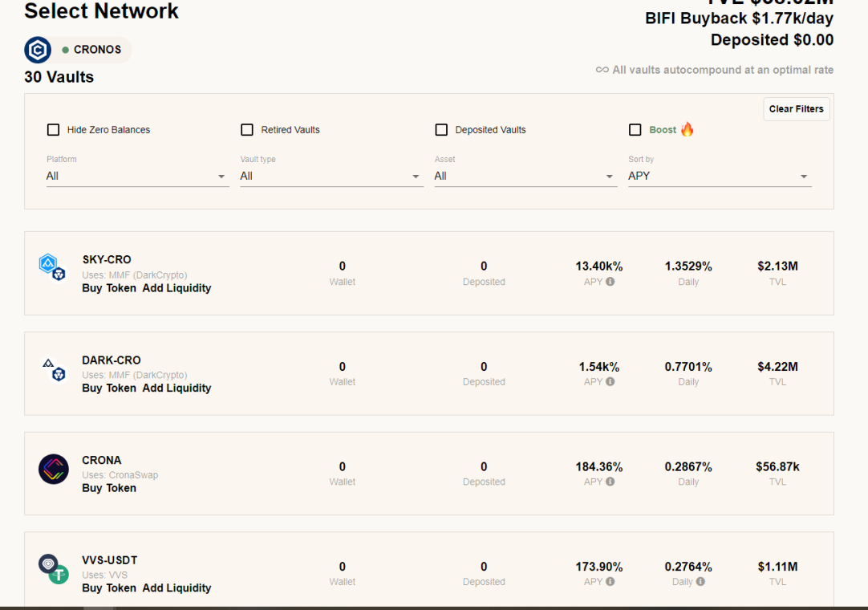The image size is (868, 610).
Task: Click the APY info icon for CRONA
Action: pos(610,482)
